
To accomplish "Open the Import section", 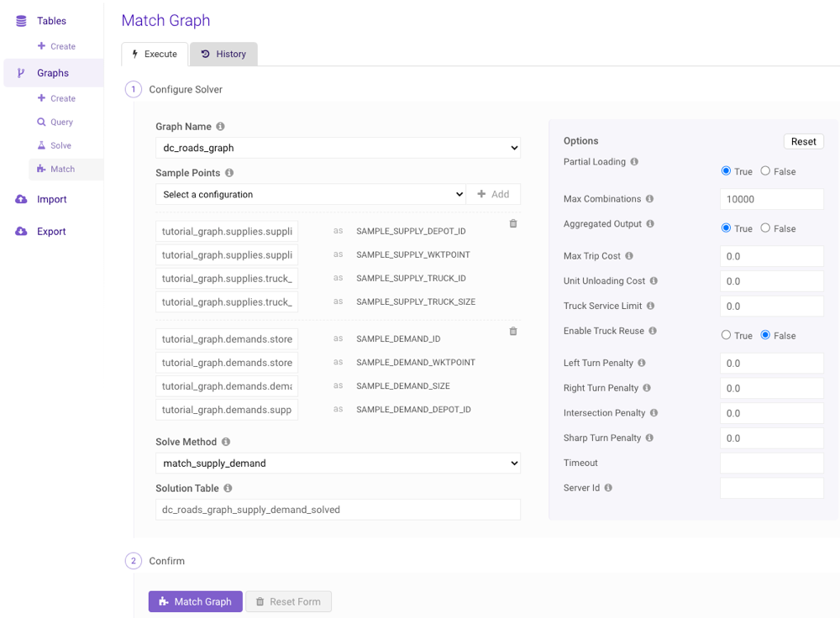I will 46,199.
